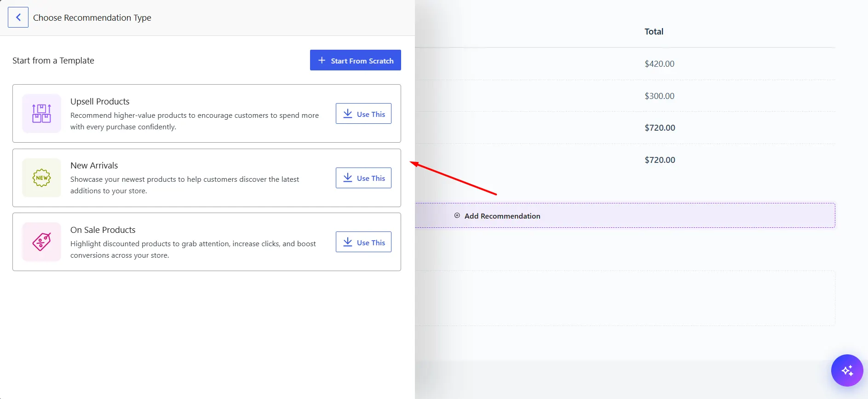868x399 pixels.
Task: Click Choose Recommendation Type title
Action: click(92, 17)
